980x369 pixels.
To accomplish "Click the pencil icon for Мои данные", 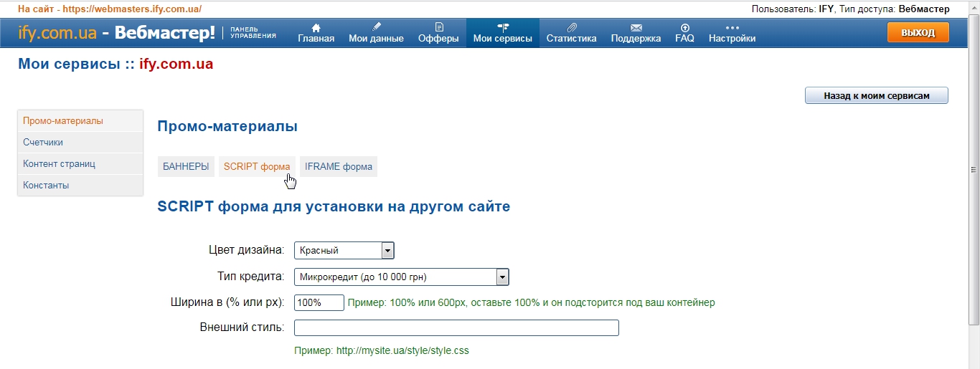I will click(376, 27).
